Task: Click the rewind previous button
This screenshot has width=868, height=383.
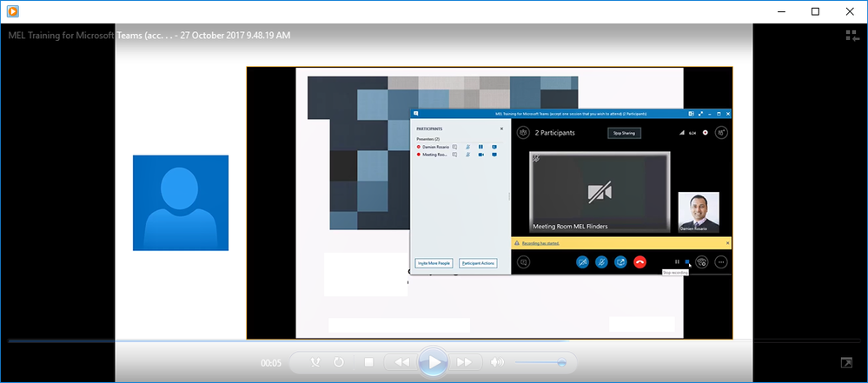Action: 402,362
